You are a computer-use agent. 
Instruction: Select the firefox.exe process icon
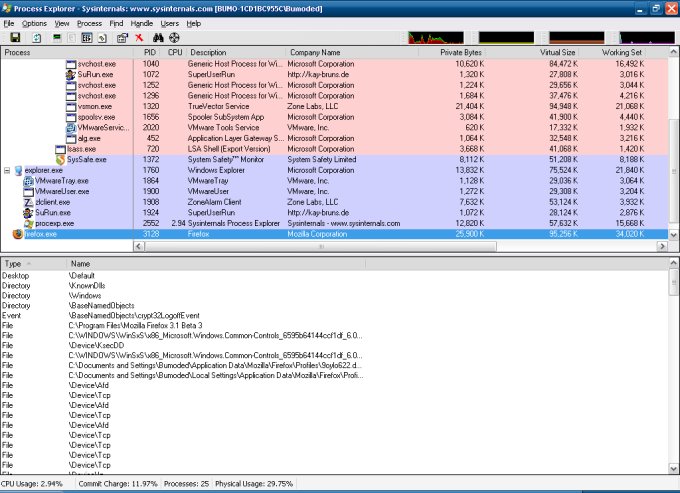coord(17,233)
